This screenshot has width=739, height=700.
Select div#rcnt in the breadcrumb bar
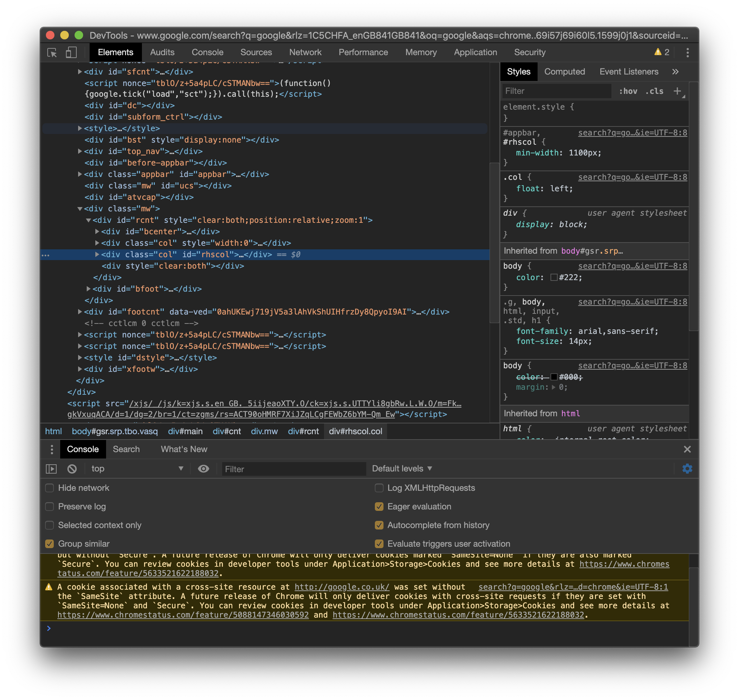coord(303,431)
